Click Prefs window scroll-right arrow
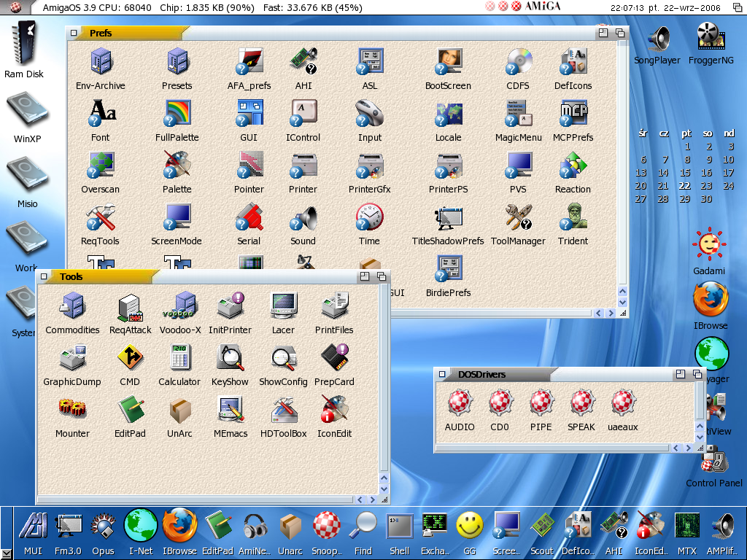Image resolution: width=747 pixels, height=560 pixels. [611, 314]
